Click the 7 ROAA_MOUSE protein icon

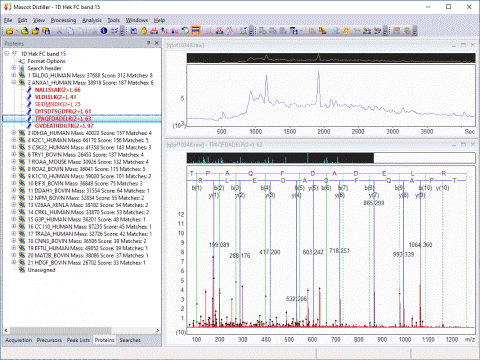(x=22, y=162)
